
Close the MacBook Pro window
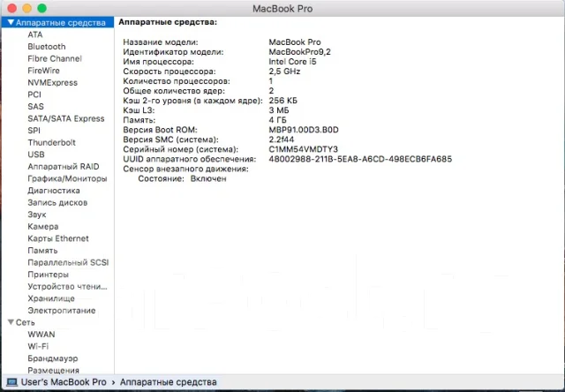pyautogui.click(x=11, y=8)
